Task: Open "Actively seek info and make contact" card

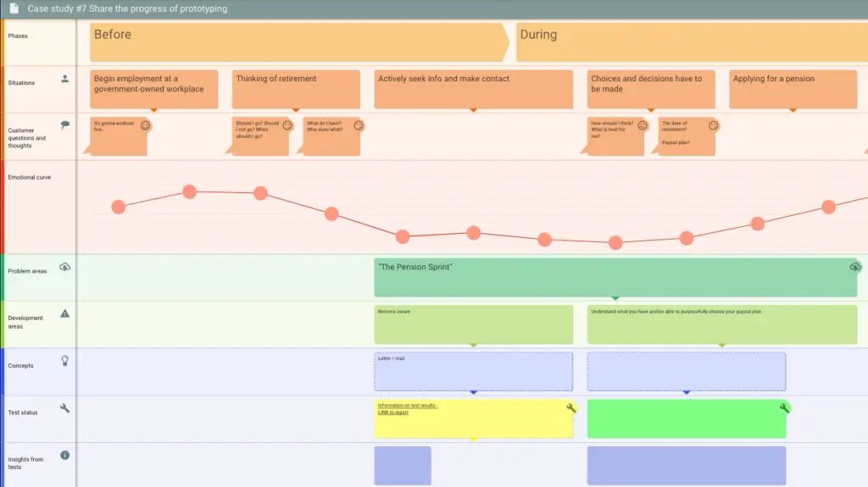Action: pyautogui.click(x=473, y=89)
